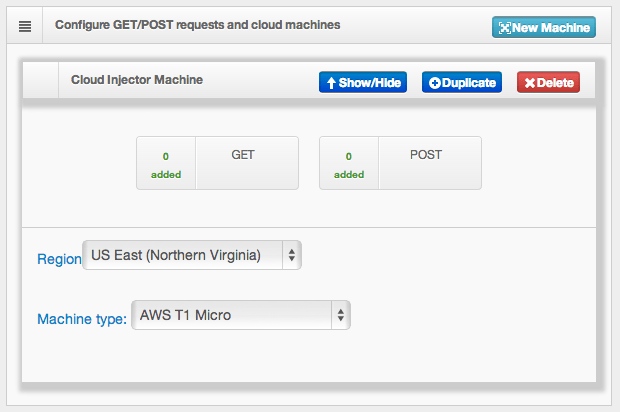Click the plus circle icon on Duplicate

[435, 83]
